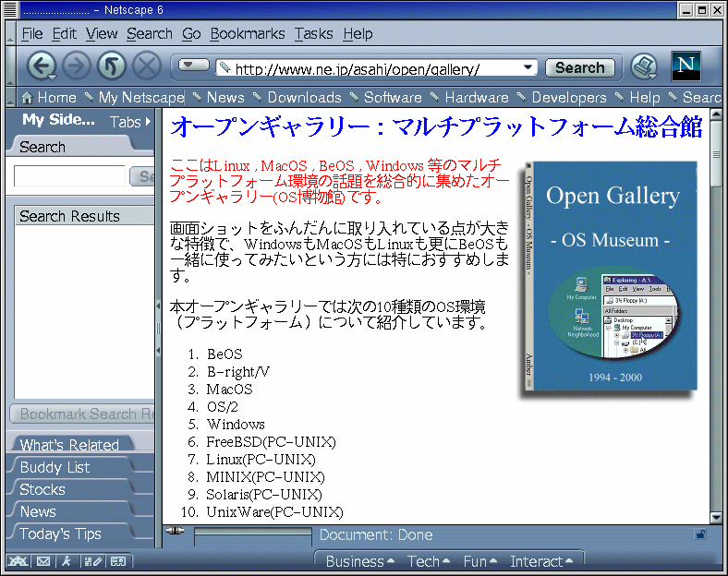Switch to Today's Tips sidebar tab
Viewport: 728px width, 576px height.
tap(69, 534)
